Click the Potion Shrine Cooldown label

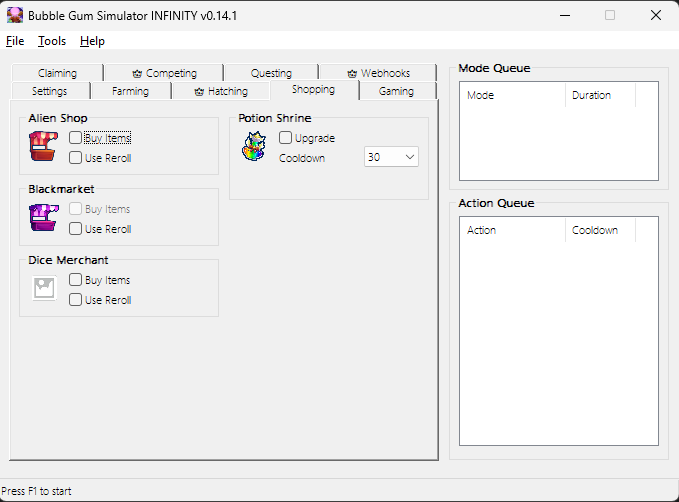click(x=302, y=158)
